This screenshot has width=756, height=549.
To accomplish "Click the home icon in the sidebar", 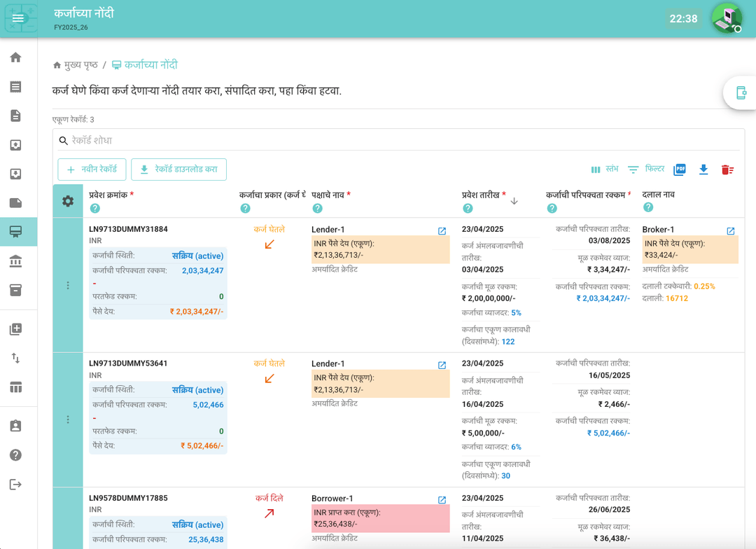I will (15, 57).
